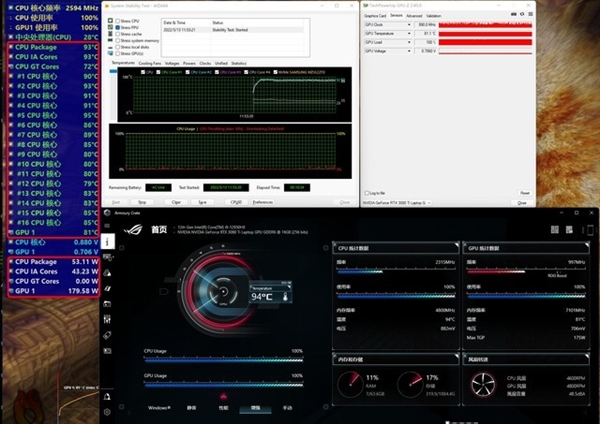Open the game library sidebar icon
The image size is (600, 424).
(108, 304)
